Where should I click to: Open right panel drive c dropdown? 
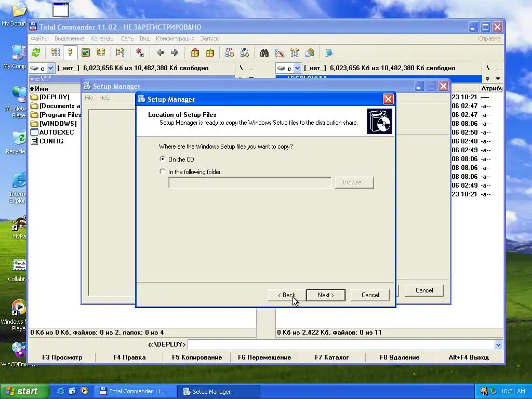(x=298, y=68)
